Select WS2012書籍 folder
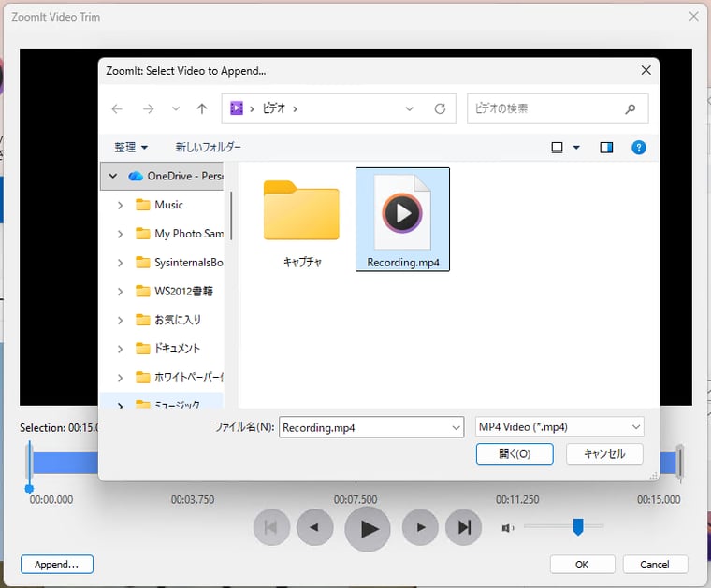This screenshot has height=588, width=711. pyautogui.click(x=175, y=292)
